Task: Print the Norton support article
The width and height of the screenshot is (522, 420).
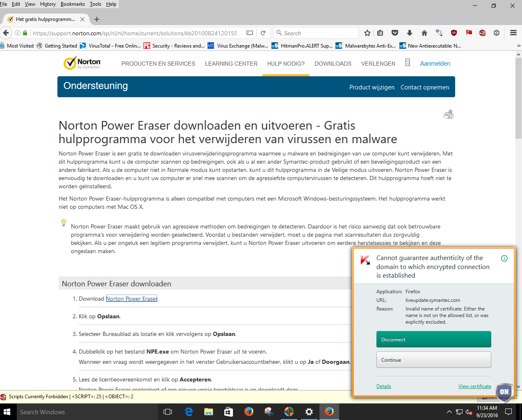Action: (449, 114)
